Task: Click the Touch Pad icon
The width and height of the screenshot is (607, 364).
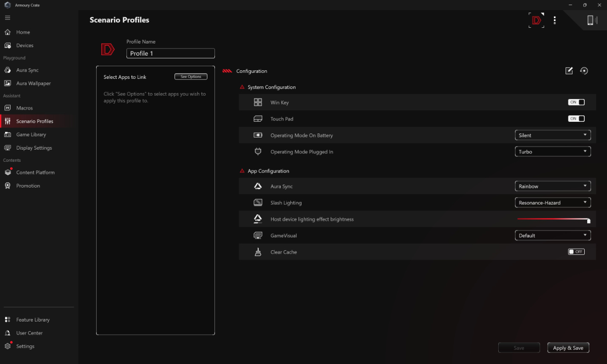Action: pos(258,119)
